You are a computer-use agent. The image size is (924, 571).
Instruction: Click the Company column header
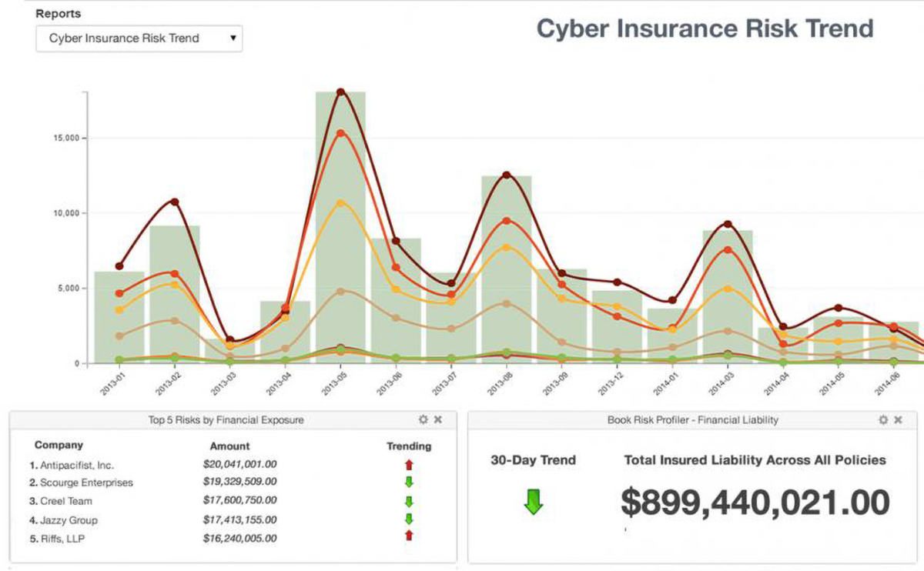point(59,445)
